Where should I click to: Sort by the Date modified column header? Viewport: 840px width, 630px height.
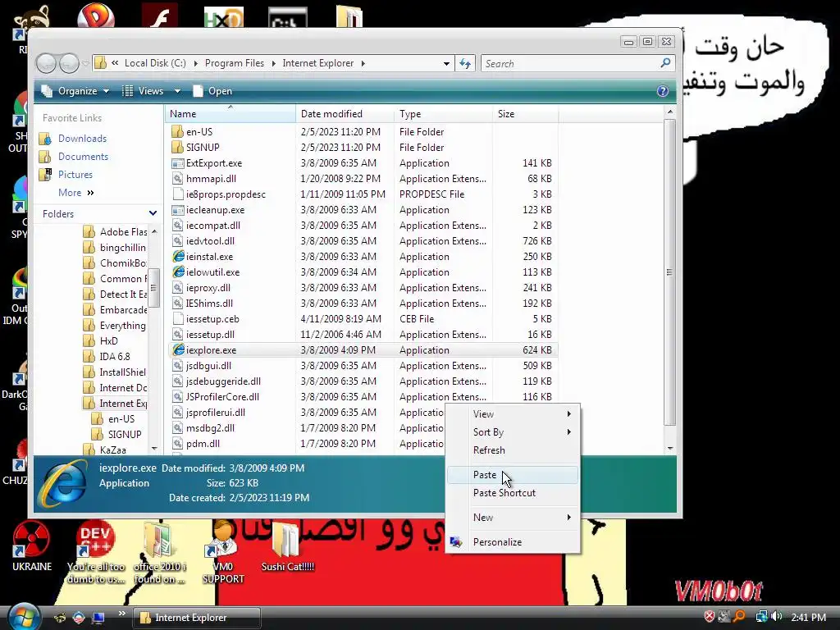pos(345,113)
